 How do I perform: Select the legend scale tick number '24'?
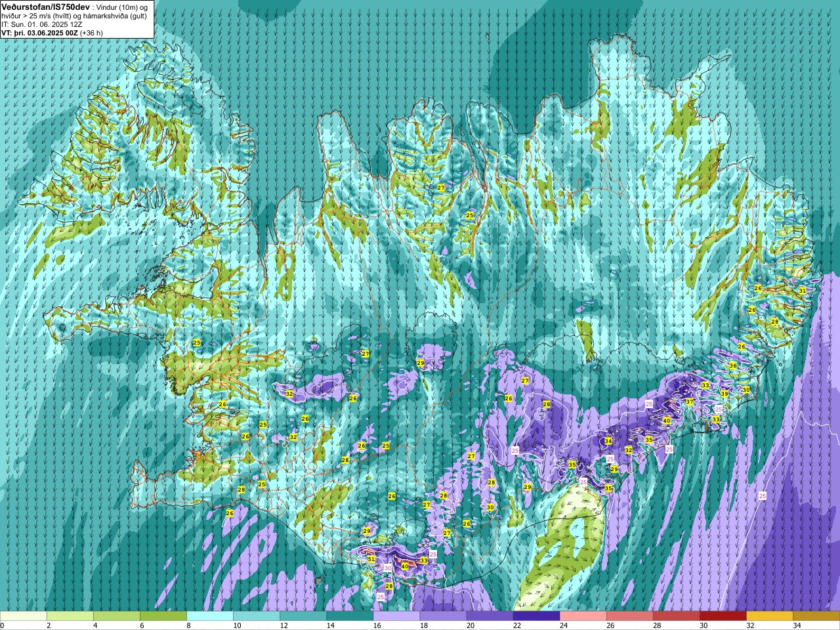pyautogui.click(x=562, y=625)
